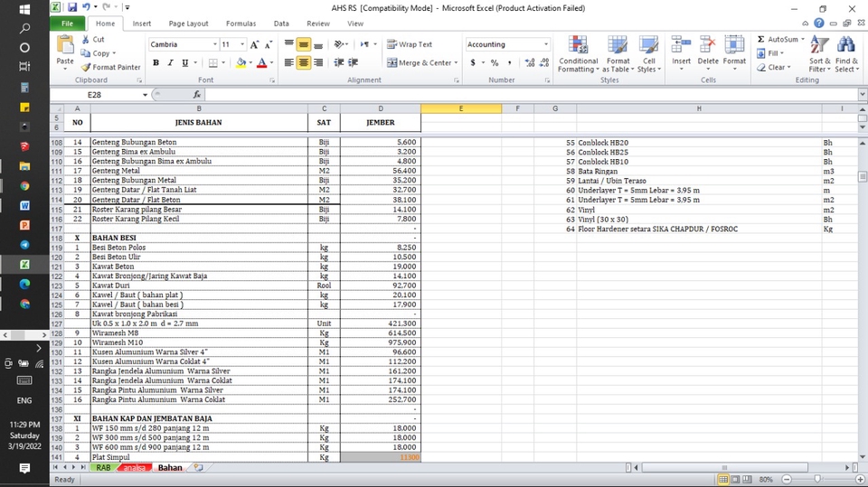Viewport: 868px width, 487px height.
Task: Toggle Top Align
Action: tap(289, 44)
